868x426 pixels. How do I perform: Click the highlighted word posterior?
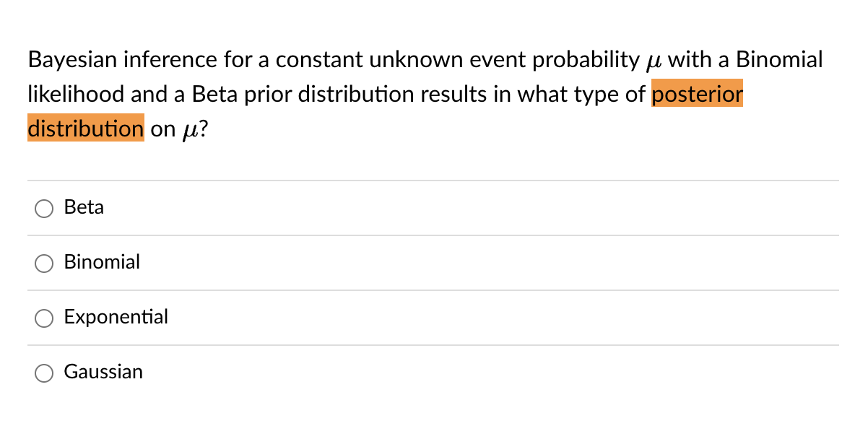click(x=696, y=94)
